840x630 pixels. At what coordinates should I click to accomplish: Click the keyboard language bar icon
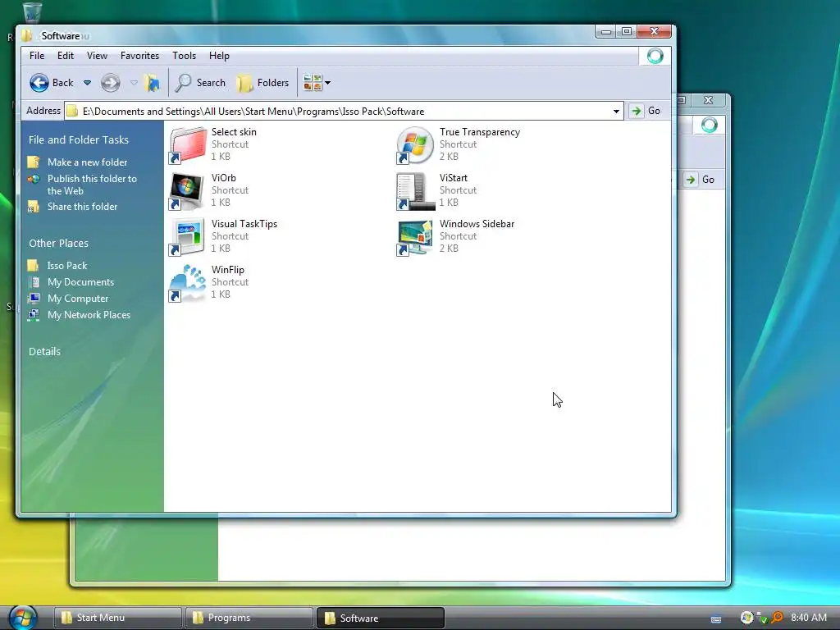click(716, 619)
